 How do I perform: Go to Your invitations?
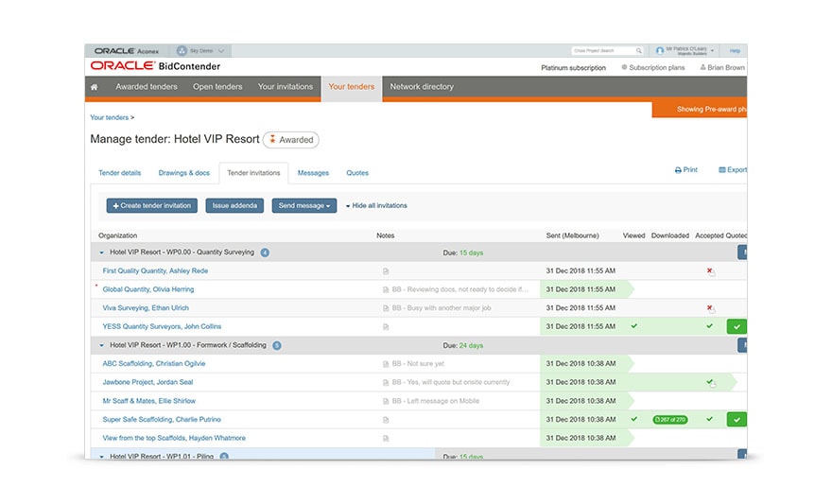(286, 87)
